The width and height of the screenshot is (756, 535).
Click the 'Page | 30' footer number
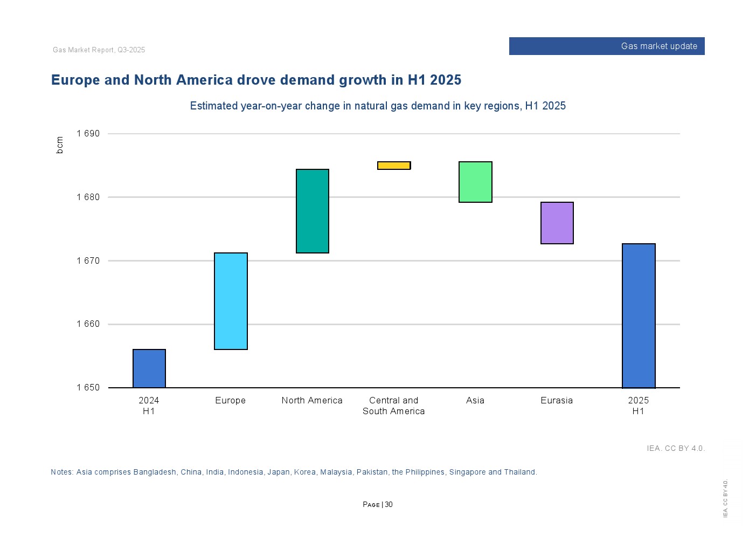(x=378, y=505)
